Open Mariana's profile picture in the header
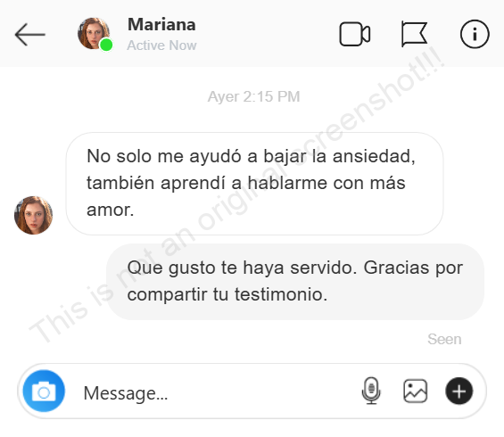Screen dimensions: 504x437 pos(94,33)
